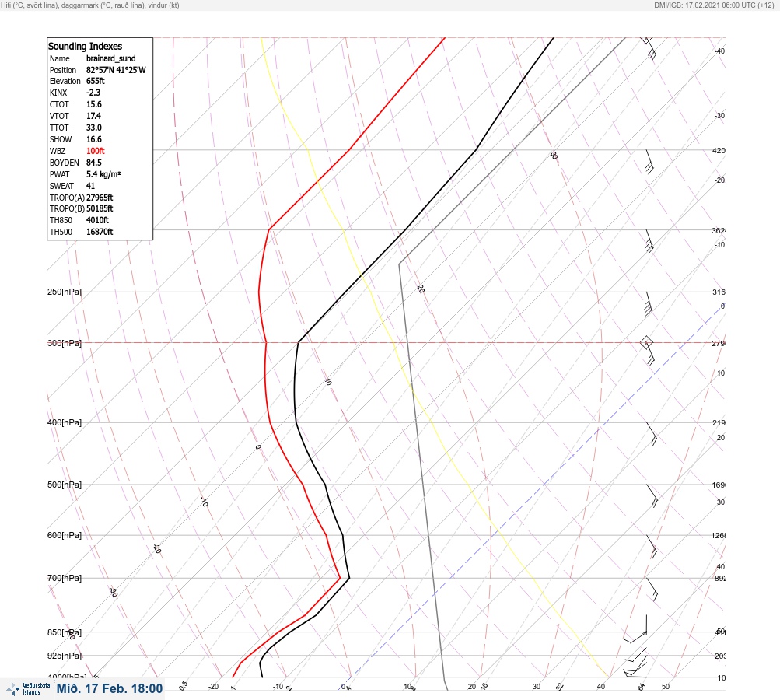Click the temperature axis label -10
Image resolution: width=780 pixels, height=700 pixels.
click(278, 687)
